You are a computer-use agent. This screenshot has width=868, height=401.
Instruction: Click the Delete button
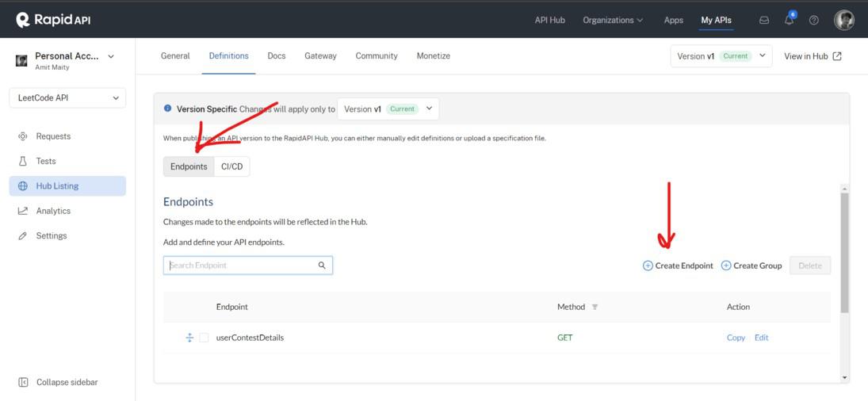pyautogui.click(x=810, y=265)
